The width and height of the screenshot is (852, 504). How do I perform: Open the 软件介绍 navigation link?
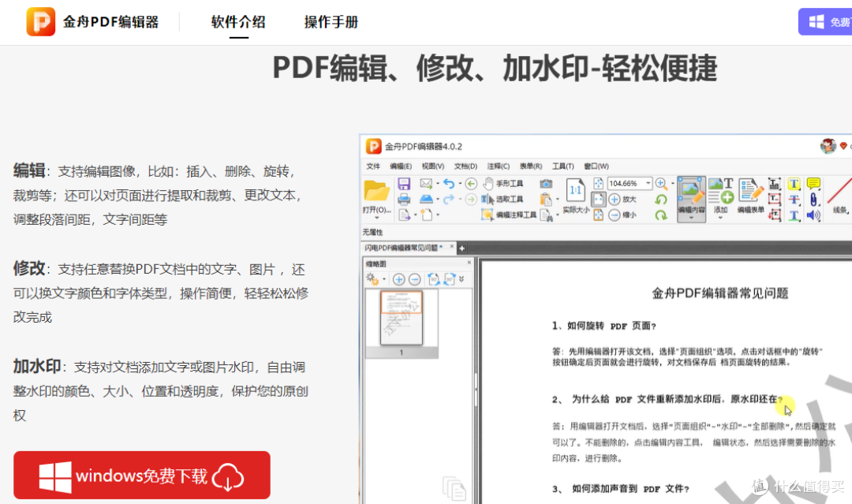[x=238, y=22]
